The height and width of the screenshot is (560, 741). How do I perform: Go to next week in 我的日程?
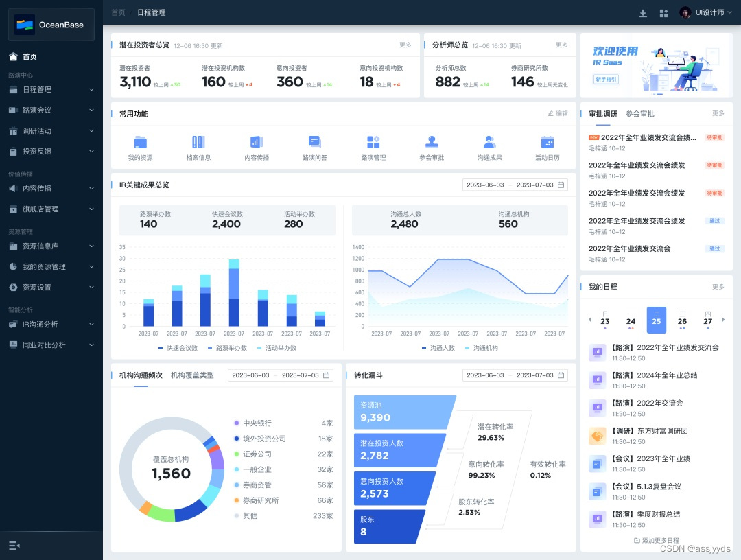723,320
